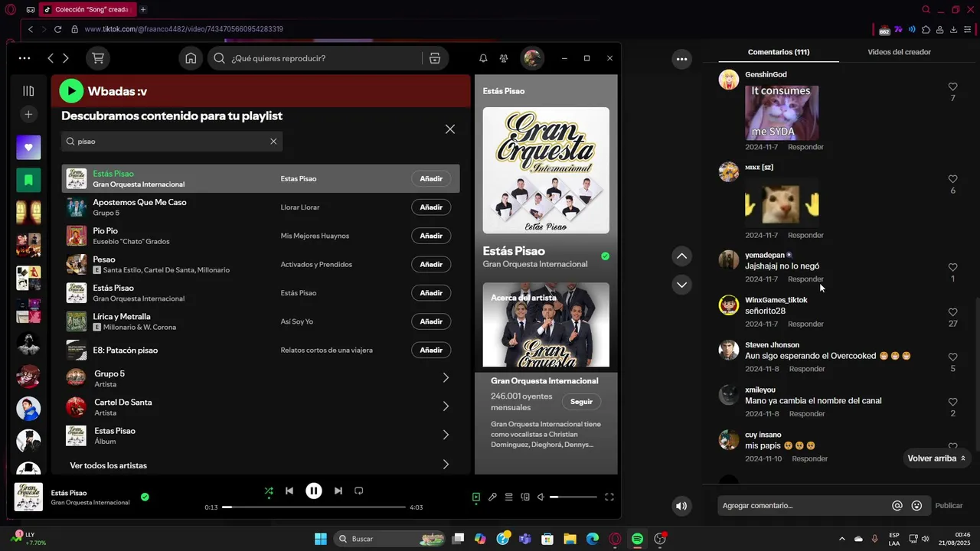Click Volver arriba button
The image size is (980, 551).
point(937,458)
